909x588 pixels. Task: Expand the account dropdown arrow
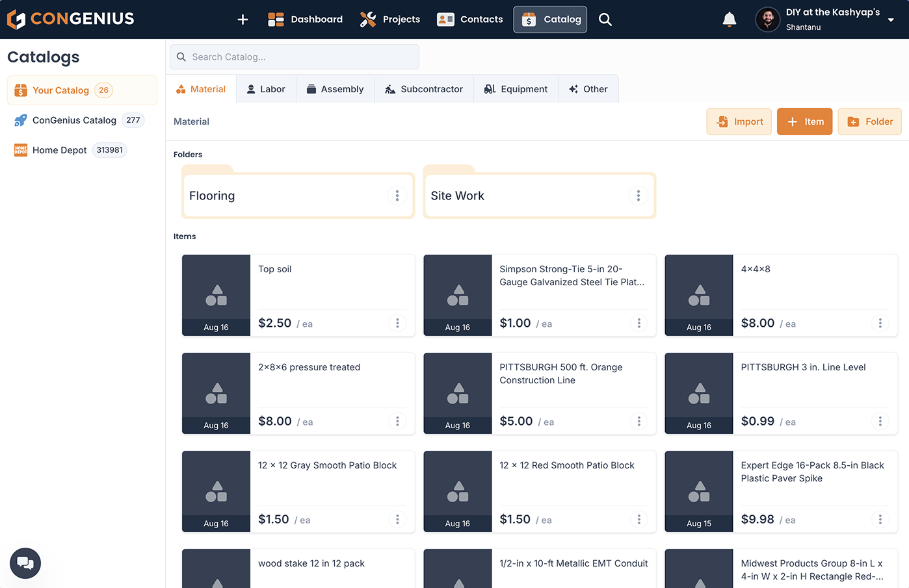pos(891,20)
